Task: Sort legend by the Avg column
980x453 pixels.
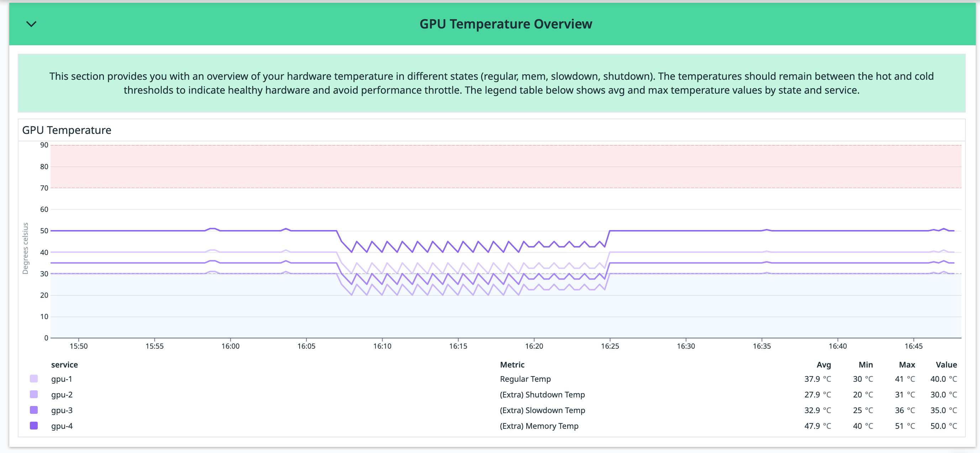Action: tap(824, 364)
